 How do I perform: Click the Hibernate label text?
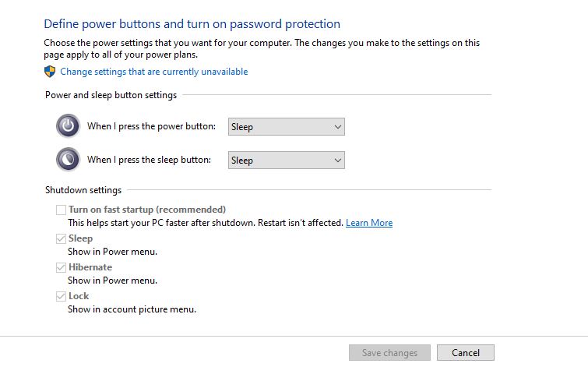coord(90,267)
